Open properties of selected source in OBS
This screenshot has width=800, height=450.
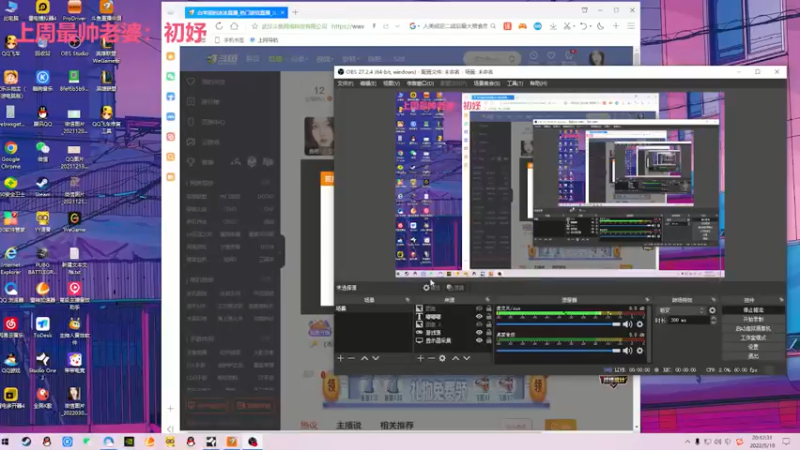coord(431,288)
